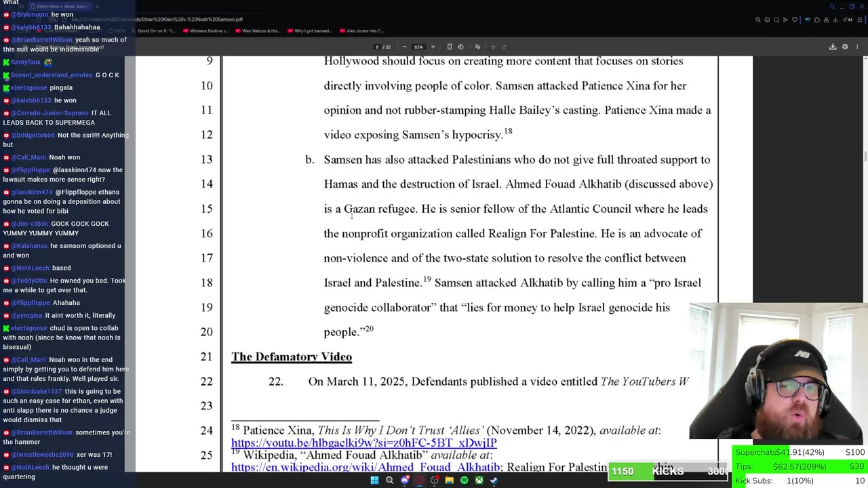Open 'Alex Jones Has C...' bookmark

[x=362, y=30]
